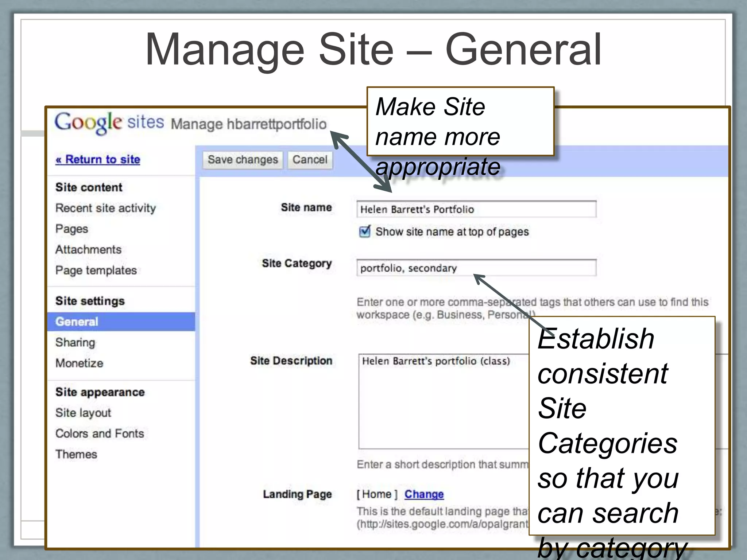Click the Site content heading

point(89,187)
